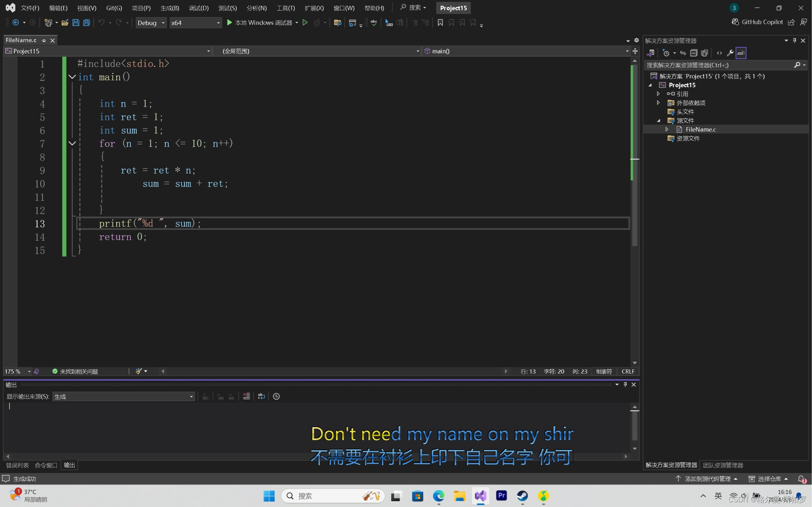Screen dimensions: 812x507
Task: Open the x64 platform dropdown
Action: (x=195, y=23)
